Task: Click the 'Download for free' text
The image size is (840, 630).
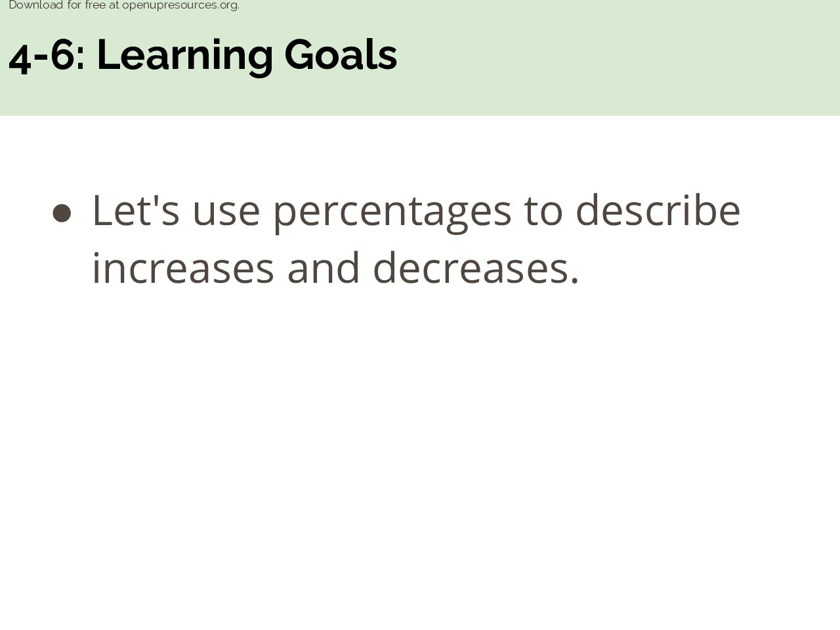Action: [57, 5]
